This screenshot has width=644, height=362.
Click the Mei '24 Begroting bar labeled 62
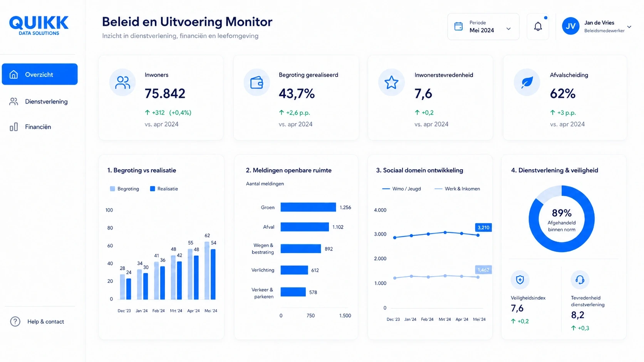pos(207,270)
